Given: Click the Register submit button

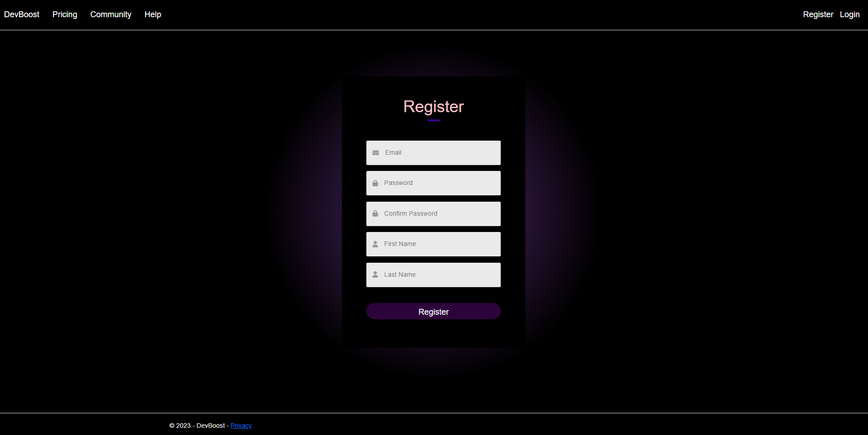Looking at the screenshot, I should point(433,311).
